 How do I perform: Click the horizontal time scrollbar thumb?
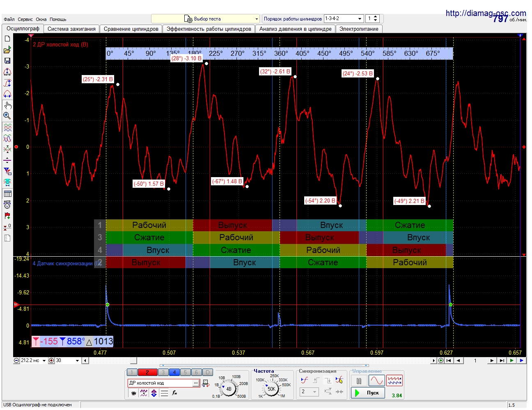click(133, 361)
